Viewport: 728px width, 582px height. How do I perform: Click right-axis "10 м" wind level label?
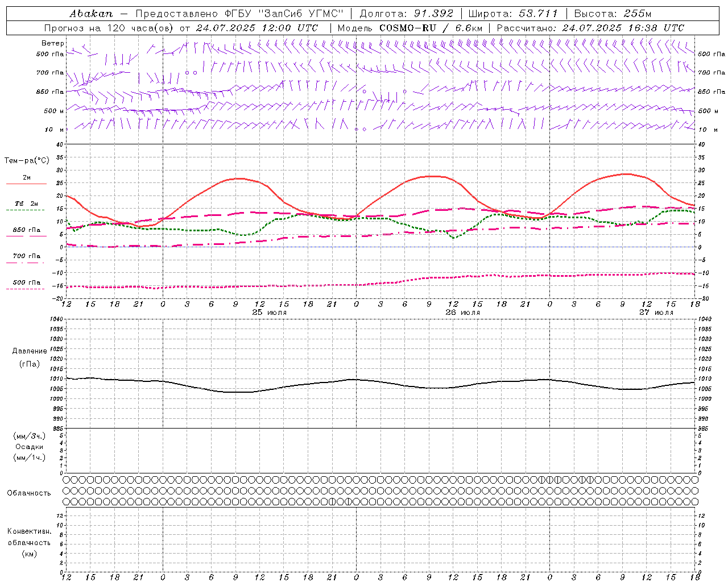click(x=708, y=130)
